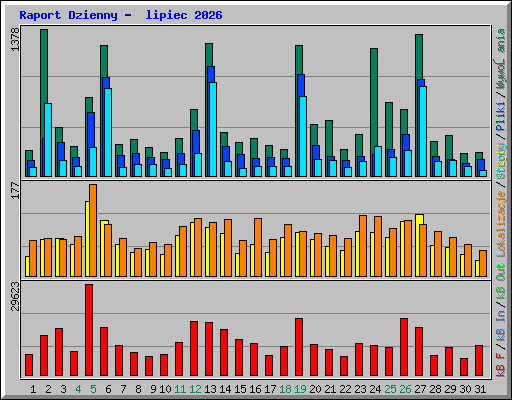Click the Lokalizacje legend text
This screenshot has width=512, height=400.
coord(501,224)
